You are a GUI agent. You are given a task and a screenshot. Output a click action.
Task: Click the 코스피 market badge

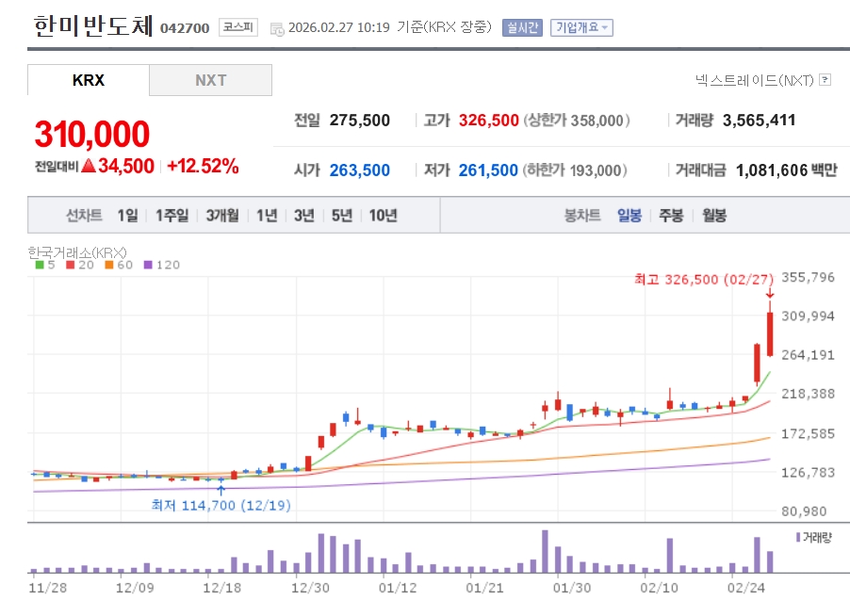(x=237, y=27)
